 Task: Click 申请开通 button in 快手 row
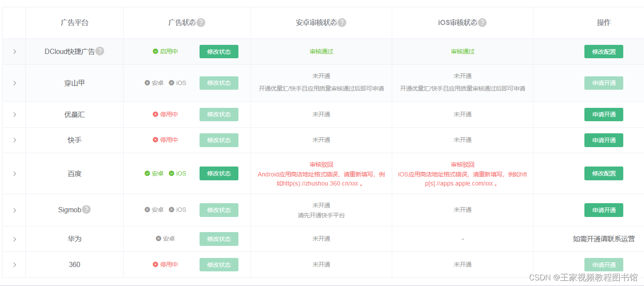coord(604,140)
